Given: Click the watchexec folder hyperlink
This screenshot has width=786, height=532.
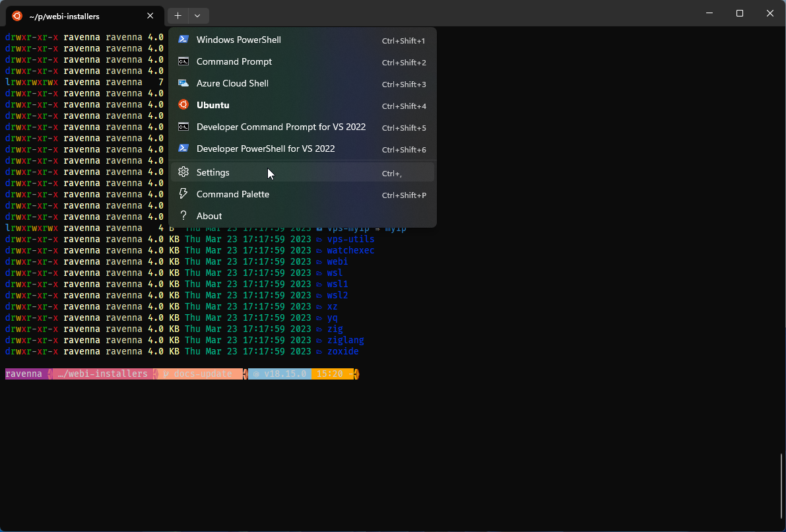Looking at the screenshot, I should pyautogui.click(x=350, y=250).
